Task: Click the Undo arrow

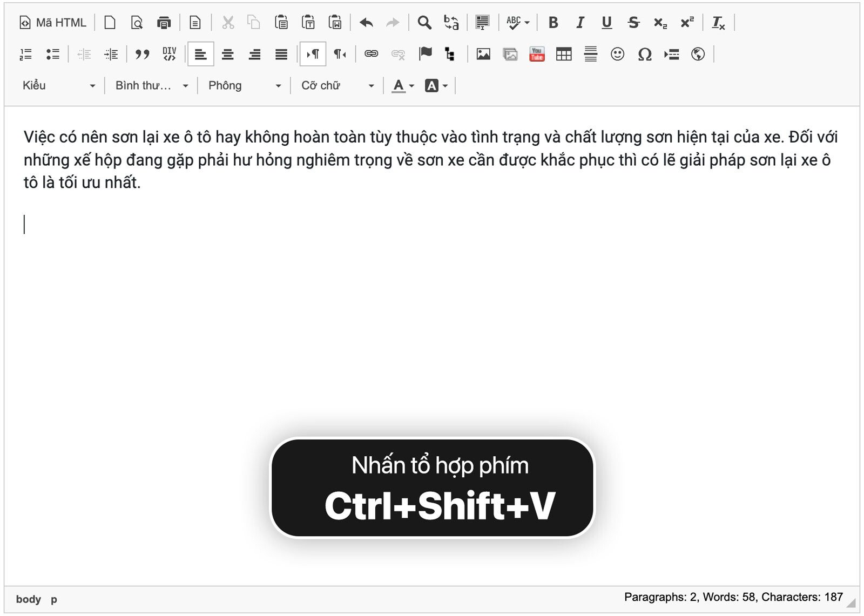Action: tap(366, 23)
